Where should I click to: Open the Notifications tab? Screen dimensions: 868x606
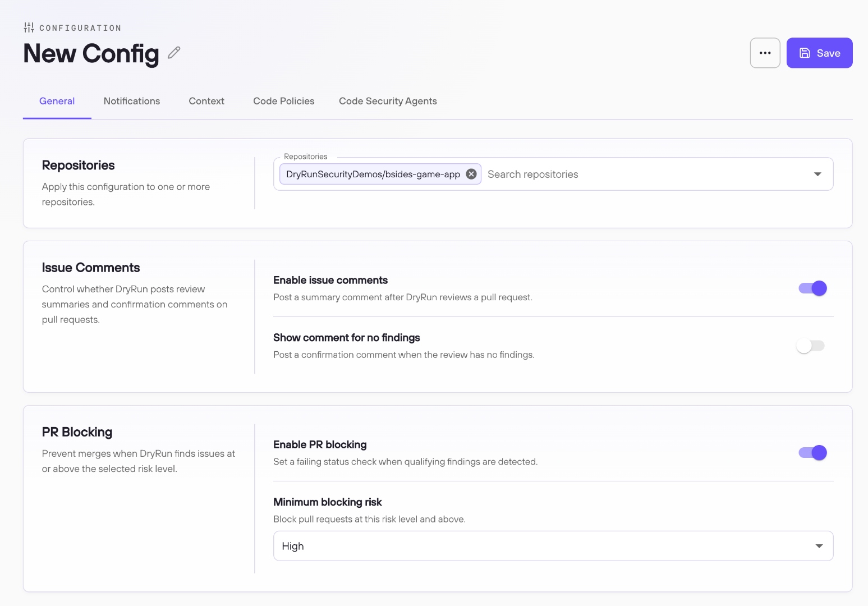(x=132, y=101)
